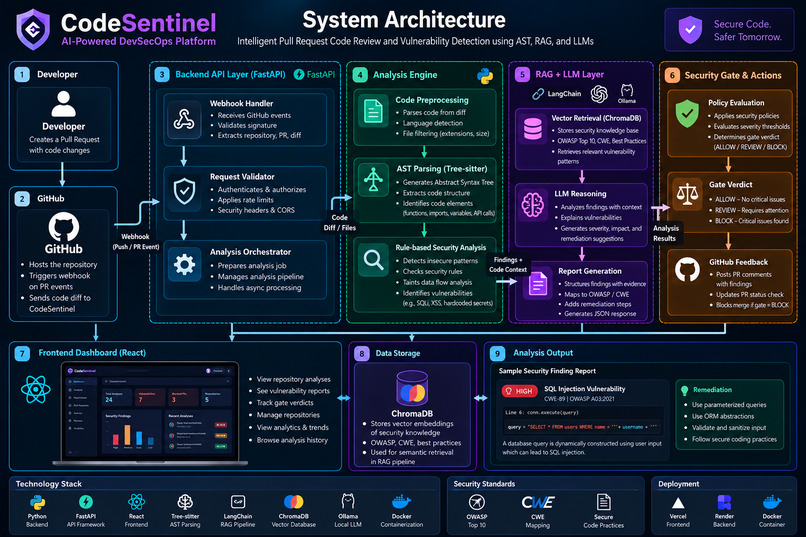Image resolution: width=806 pixels, height=537 pixels.
Task: Click the FastAPI icon in Technology Stack
Action: click(86, 502)
